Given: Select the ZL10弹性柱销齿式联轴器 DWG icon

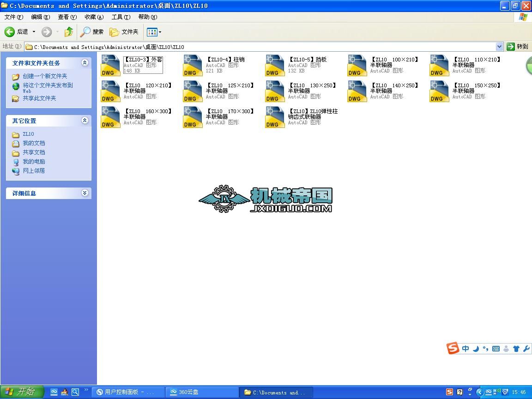Looking at the screenshot, I should coord(275,117).
